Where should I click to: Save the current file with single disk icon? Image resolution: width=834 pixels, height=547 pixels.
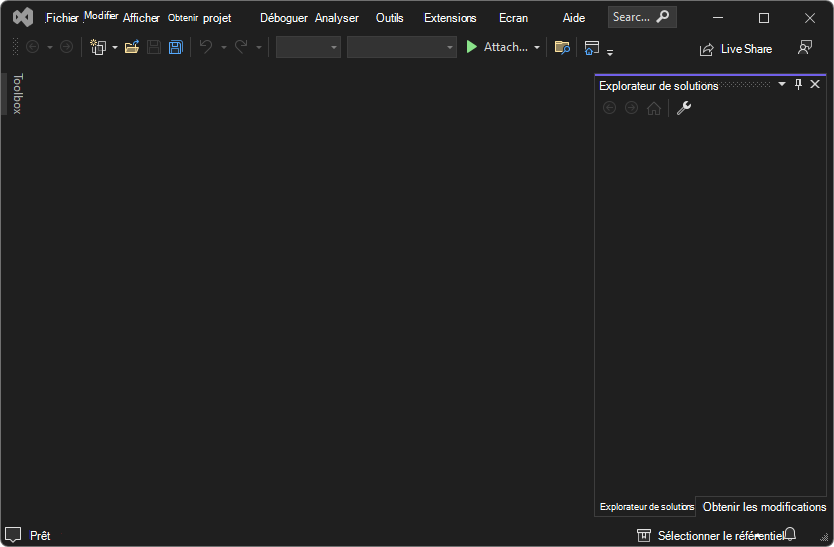coord(154,47)
